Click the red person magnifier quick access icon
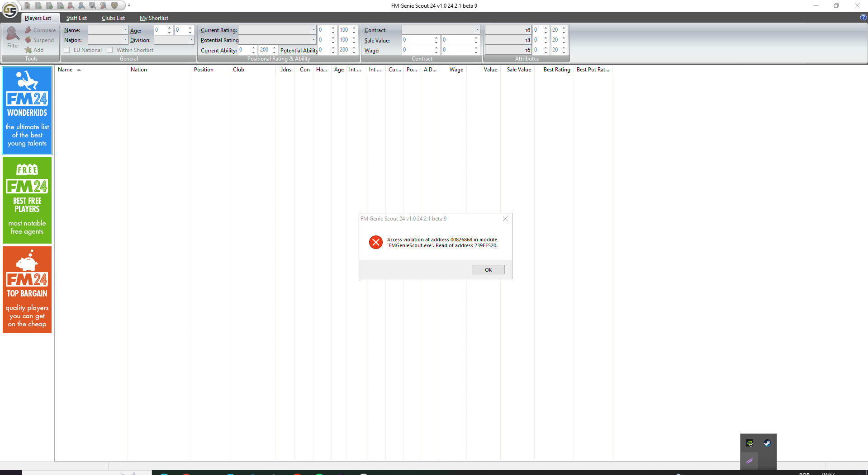The height and width of the screenshot is (475, 868). pyautogui.click(x=71, y=5)
